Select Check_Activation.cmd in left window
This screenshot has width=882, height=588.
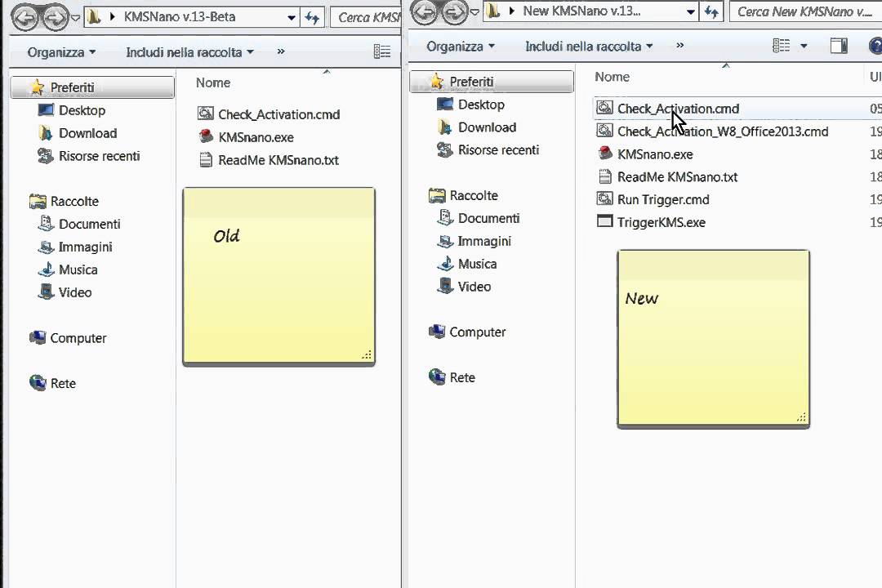269,114
